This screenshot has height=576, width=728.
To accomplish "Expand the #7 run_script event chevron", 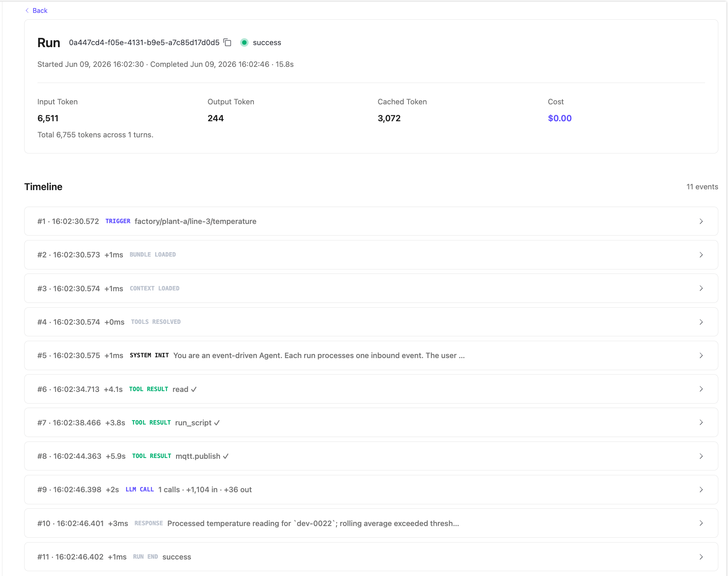I will click(701, 422).
